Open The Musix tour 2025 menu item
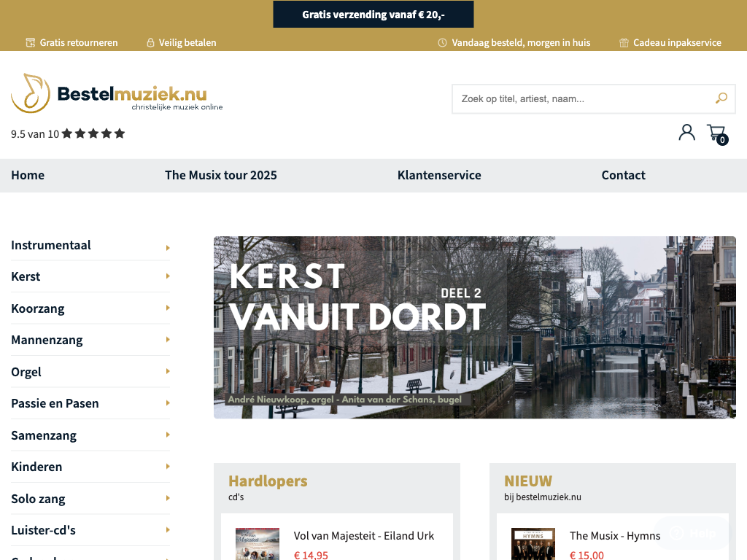Image resolution: width=747 pixels, height=560 pixels. [x=221, y=175]
